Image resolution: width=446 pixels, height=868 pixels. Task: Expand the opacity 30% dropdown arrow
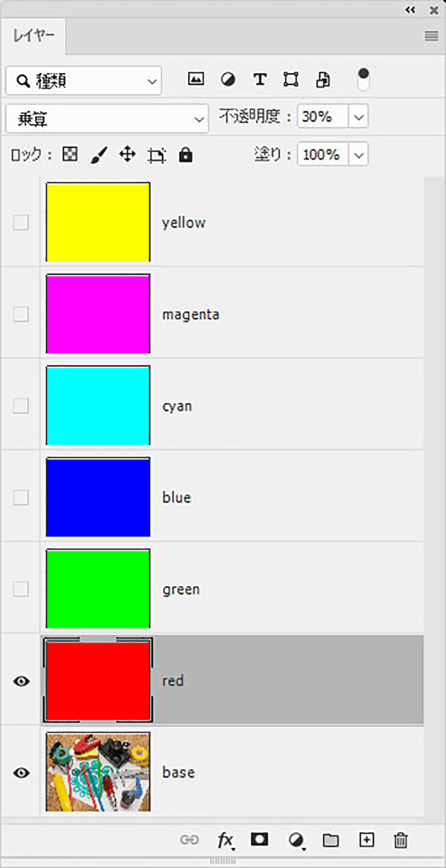(359, 117)
